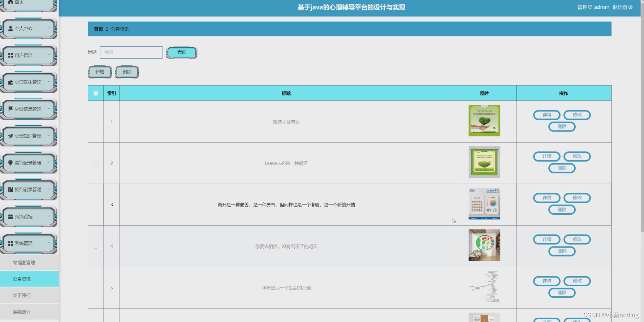Open 详情 for row 5 挫折是另一个生命的开端
The image size is (644, 322).
pos(547,281)
